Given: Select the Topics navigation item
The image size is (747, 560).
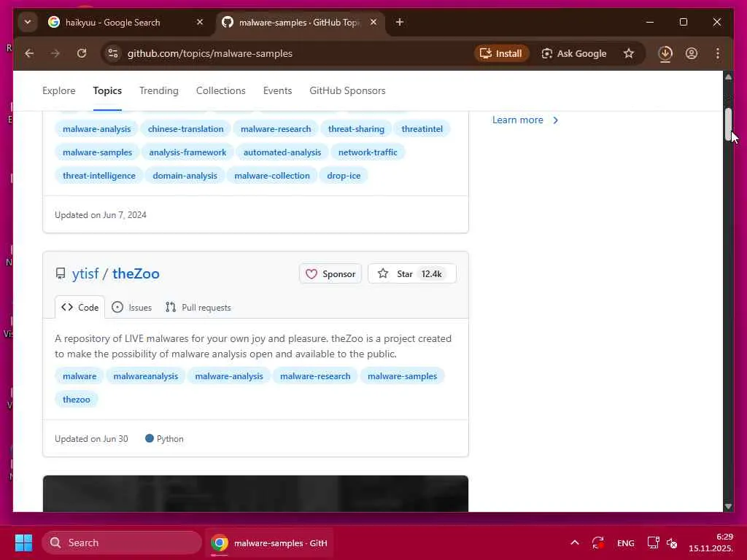Looking at the screenshot, I should [107, 90].
